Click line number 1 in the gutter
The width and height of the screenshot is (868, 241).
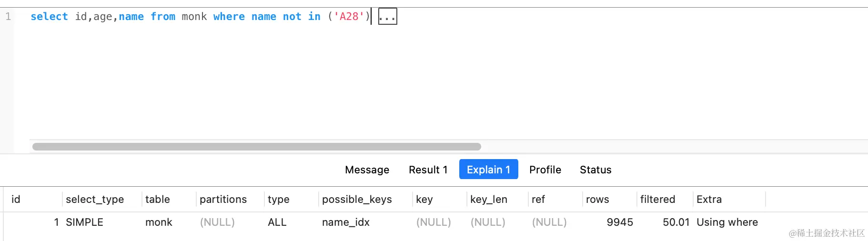8,17
